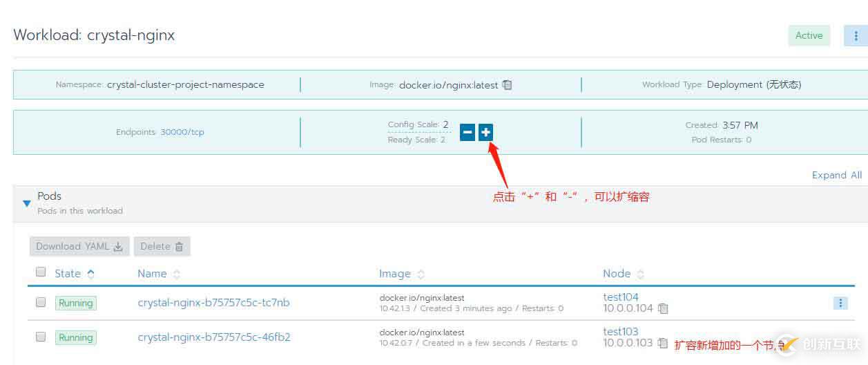Click Running status of the 46fb2 pod
This screenshot has width=868, height=365.
tap(76, 337)
